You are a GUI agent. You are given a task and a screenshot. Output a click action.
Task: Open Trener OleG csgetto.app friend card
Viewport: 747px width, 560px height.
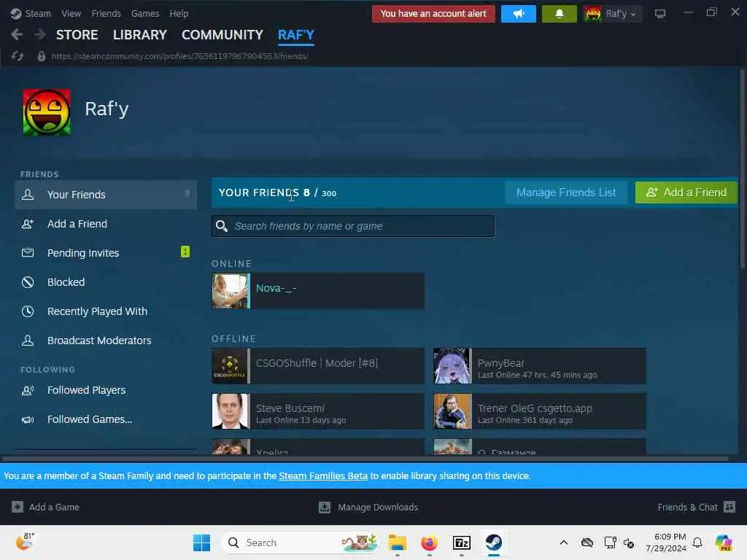(x=540, y=411)
